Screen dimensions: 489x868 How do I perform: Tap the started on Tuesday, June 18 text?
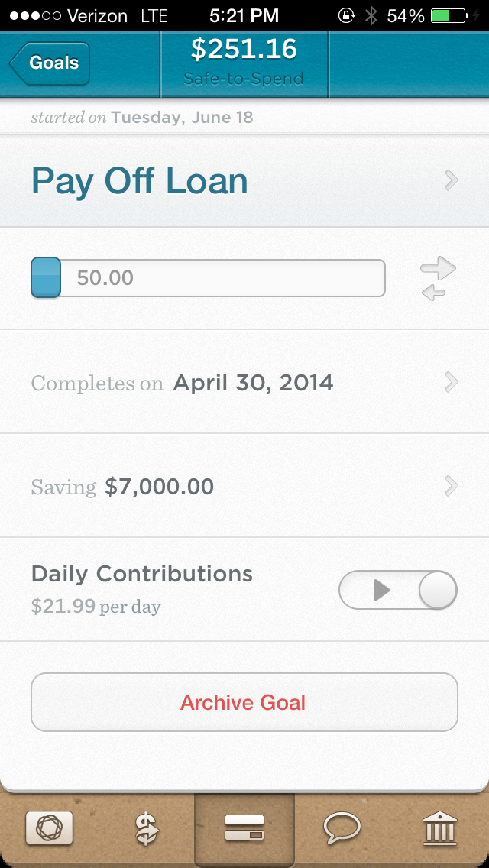(143, 118)
